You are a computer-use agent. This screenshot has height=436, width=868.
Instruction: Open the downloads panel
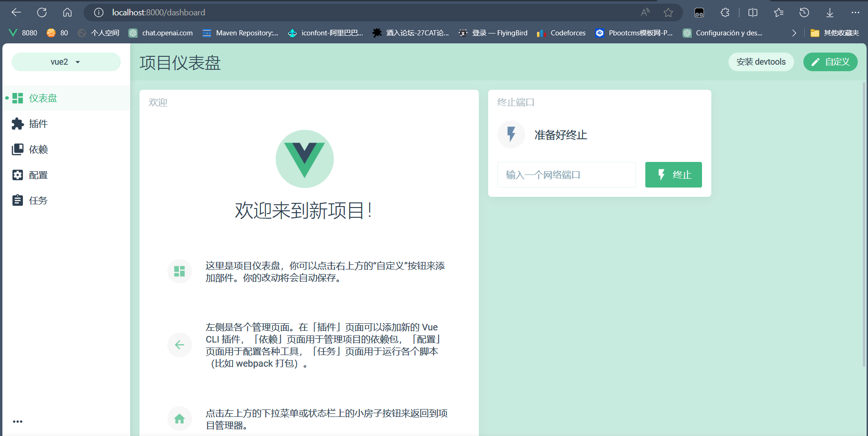(830, 13)
